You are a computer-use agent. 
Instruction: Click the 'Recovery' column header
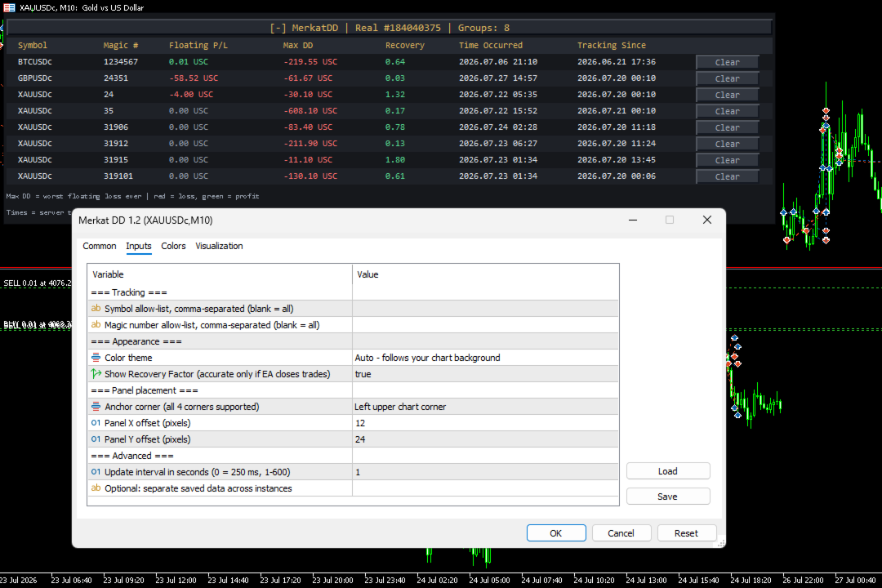point(404,46)
